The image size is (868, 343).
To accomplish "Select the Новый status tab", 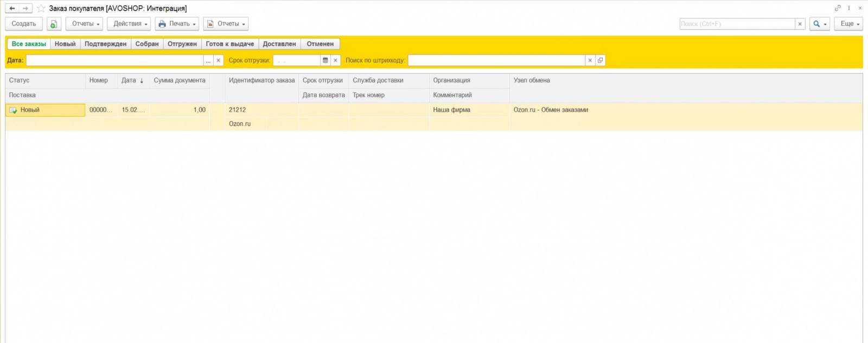I will 65,44.
